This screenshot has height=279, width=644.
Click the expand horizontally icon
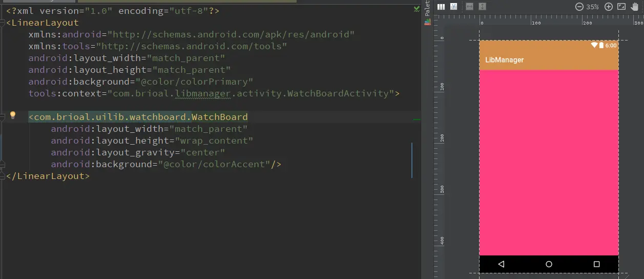[x=469, y=7]
